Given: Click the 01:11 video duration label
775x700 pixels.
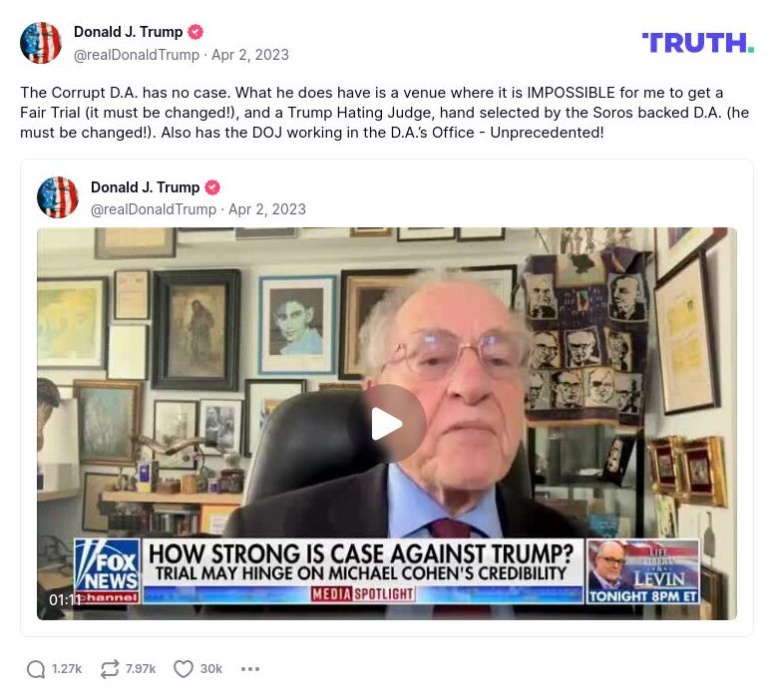Looking at the screenshot, I should (x=65, y=599).
